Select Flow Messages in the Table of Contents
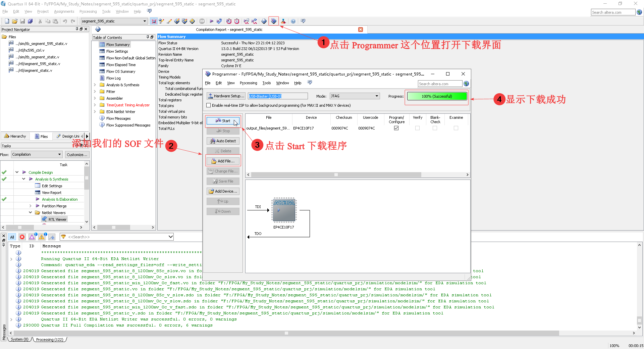The width and height of the screenshot is (644, 349). click(x=118, y=118)
